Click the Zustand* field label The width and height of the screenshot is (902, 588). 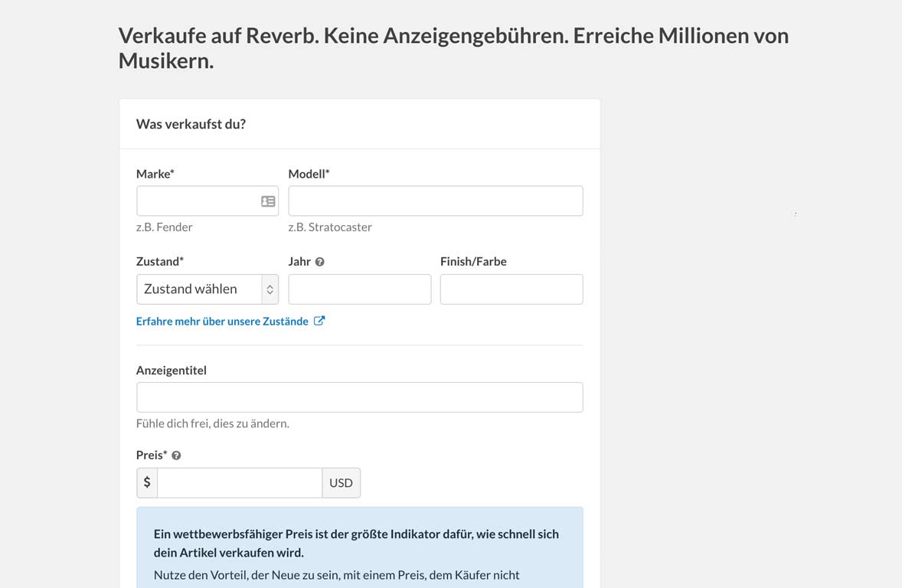point(159,262)
